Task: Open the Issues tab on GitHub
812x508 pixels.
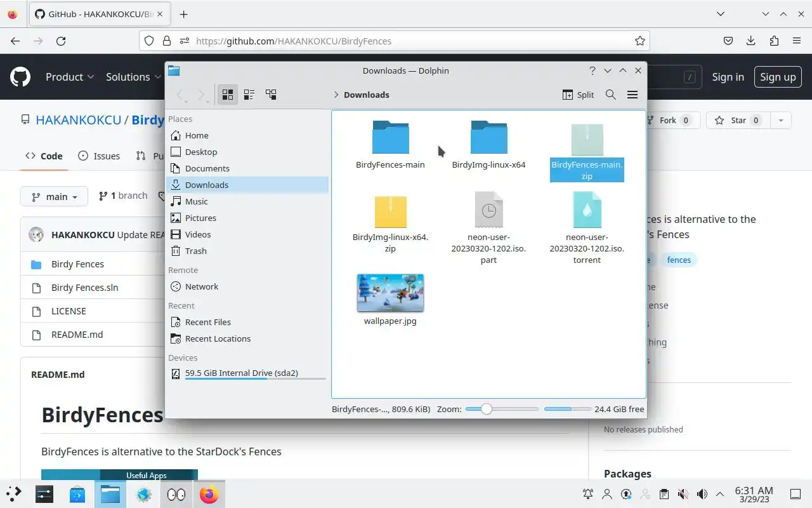Action: pyautogui.click(x=99, y=156)
